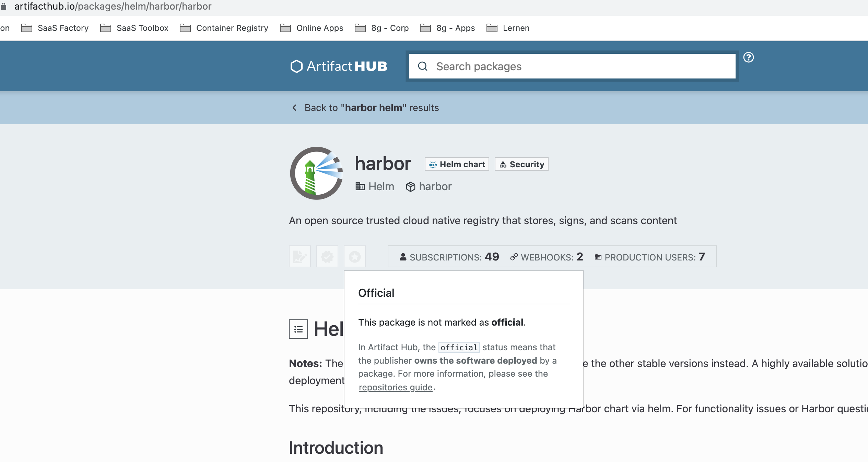Open the 8g - Corp bookmarks folder

(382, 28)
